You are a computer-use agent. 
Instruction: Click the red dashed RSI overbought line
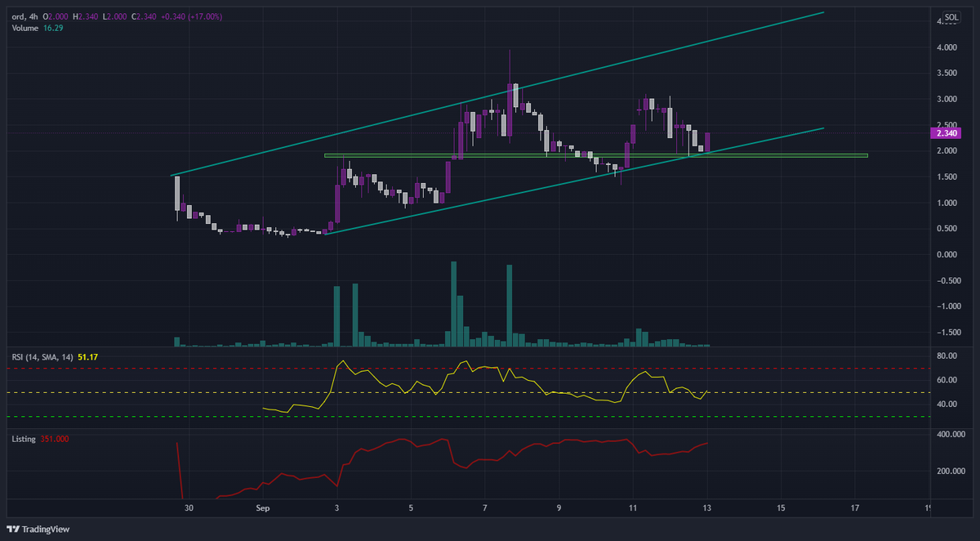(x=470, y=369)
